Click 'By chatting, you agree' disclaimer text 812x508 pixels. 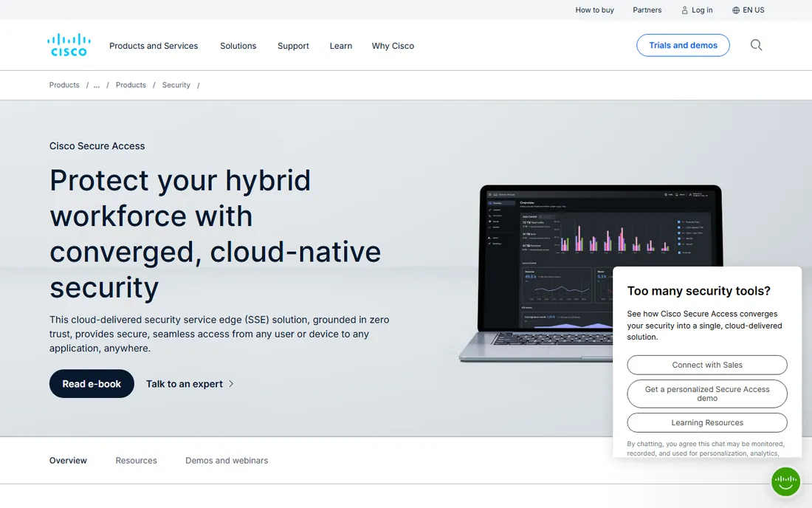pyautogui.click(x=705, y=448)
